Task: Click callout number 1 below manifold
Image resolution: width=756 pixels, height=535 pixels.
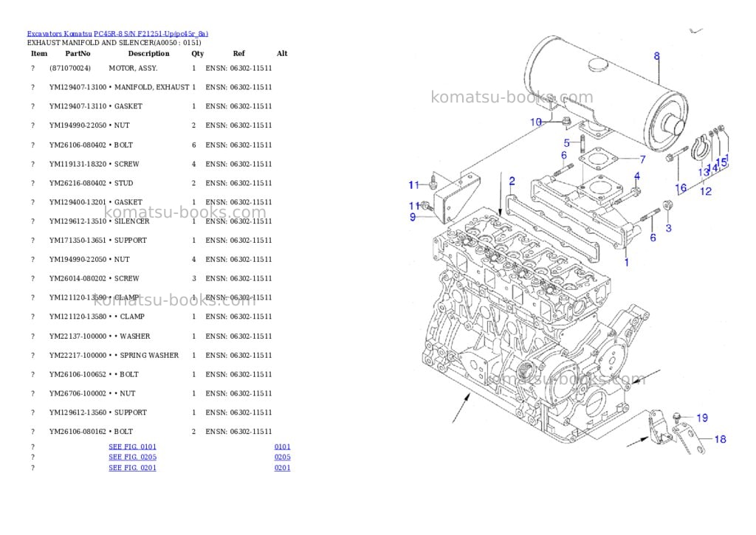Action: [627, 263]
